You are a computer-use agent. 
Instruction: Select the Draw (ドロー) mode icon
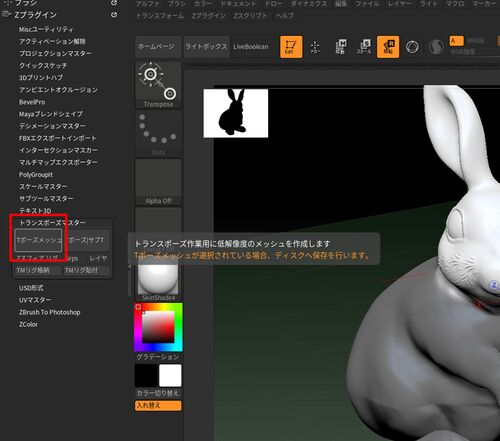pos(315,47)
